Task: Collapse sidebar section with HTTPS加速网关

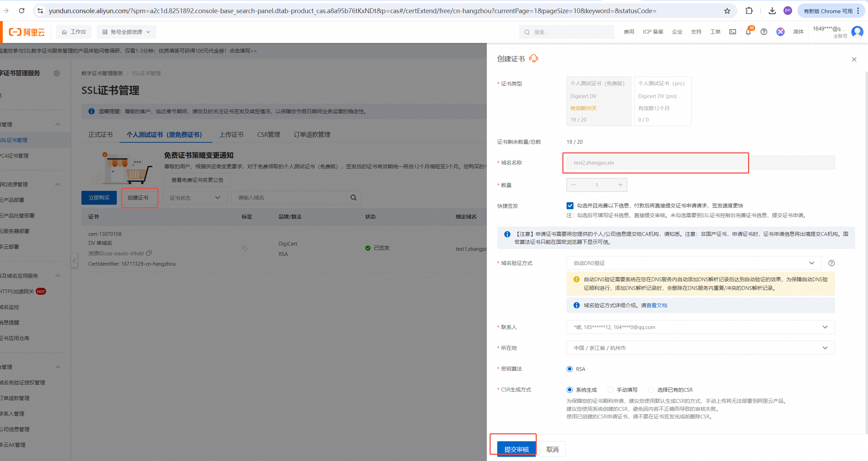Action: 58,276
